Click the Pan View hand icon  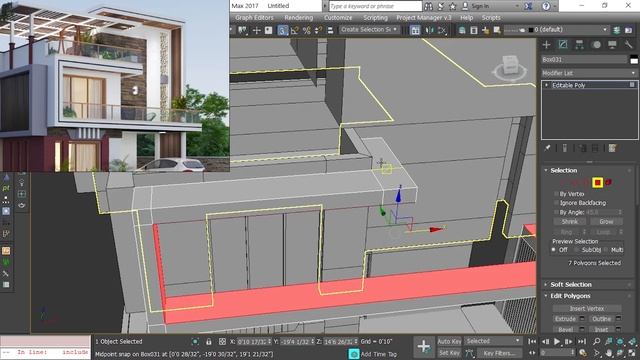pos(609,353)
